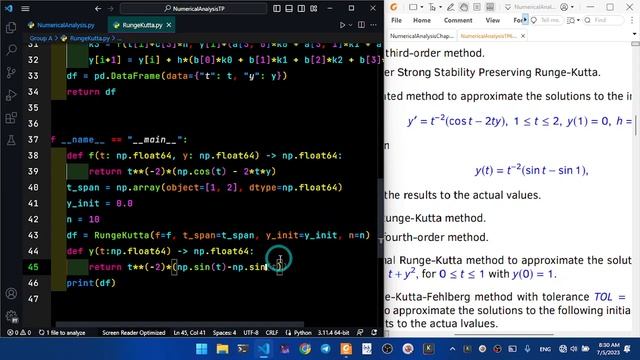
Task: Open the Extensions view
Action: 11,118
